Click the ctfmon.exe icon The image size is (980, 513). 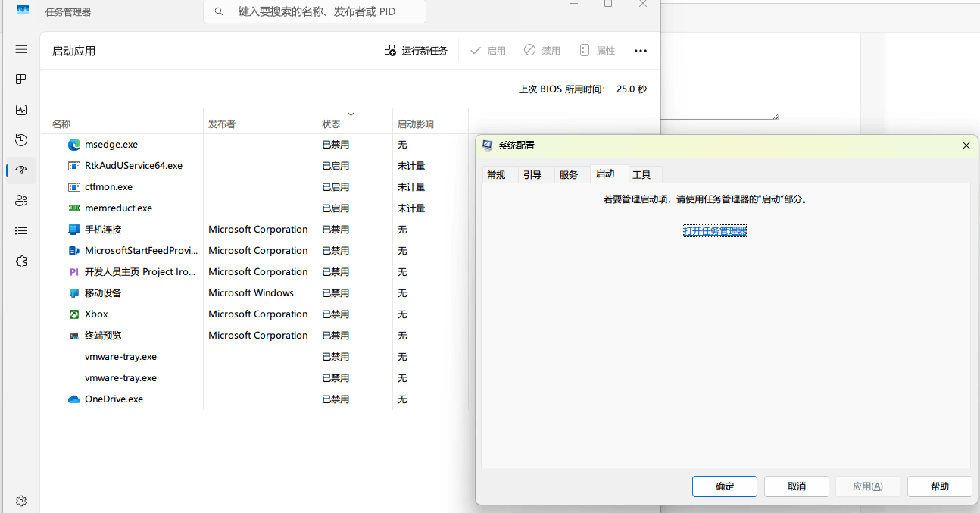coord(74,187)
